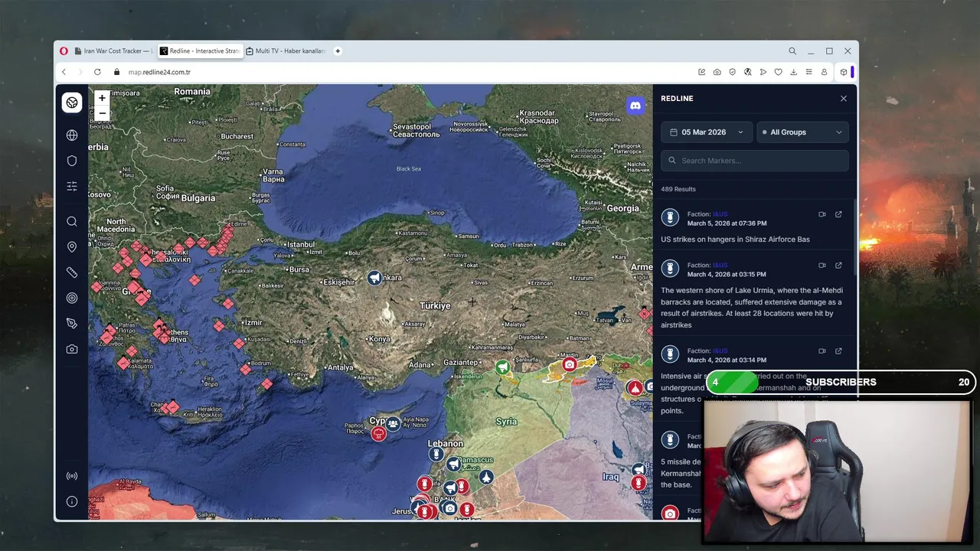Click the 489 Results count

tap(678, 189)
